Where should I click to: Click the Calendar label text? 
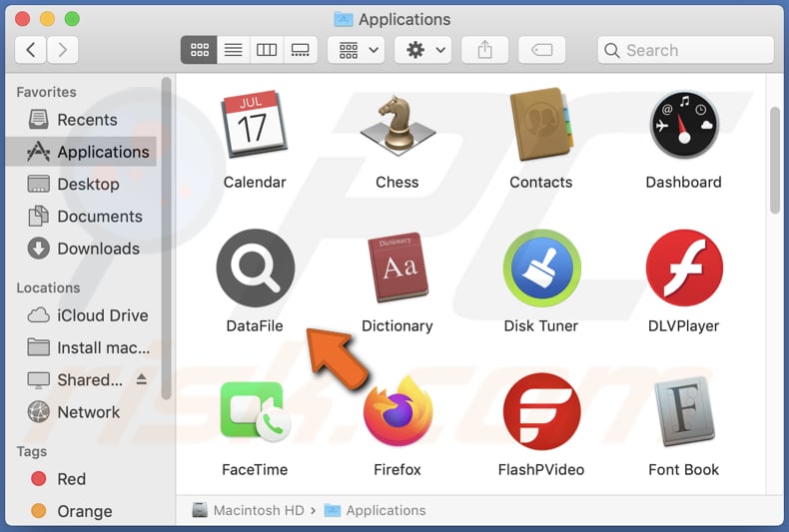coord(255,182)
